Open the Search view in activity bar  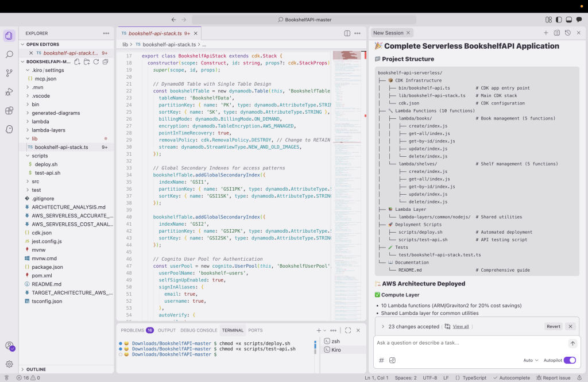coord(9,55)
